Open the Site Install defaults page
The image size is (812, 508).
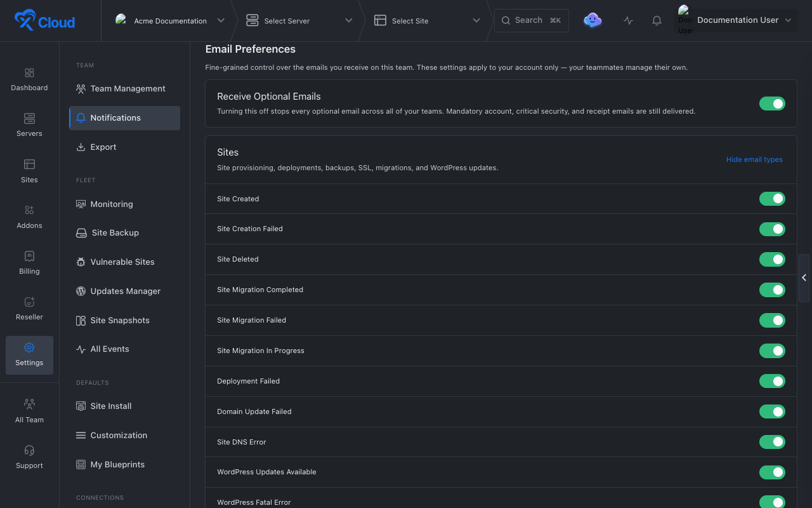124,406
